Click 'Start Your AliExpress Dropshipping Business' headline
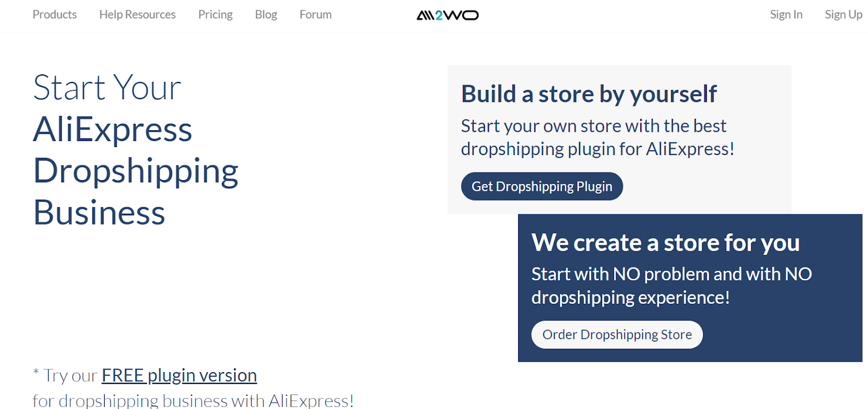This screenshot has height=409, width=868. click(136, 150)
